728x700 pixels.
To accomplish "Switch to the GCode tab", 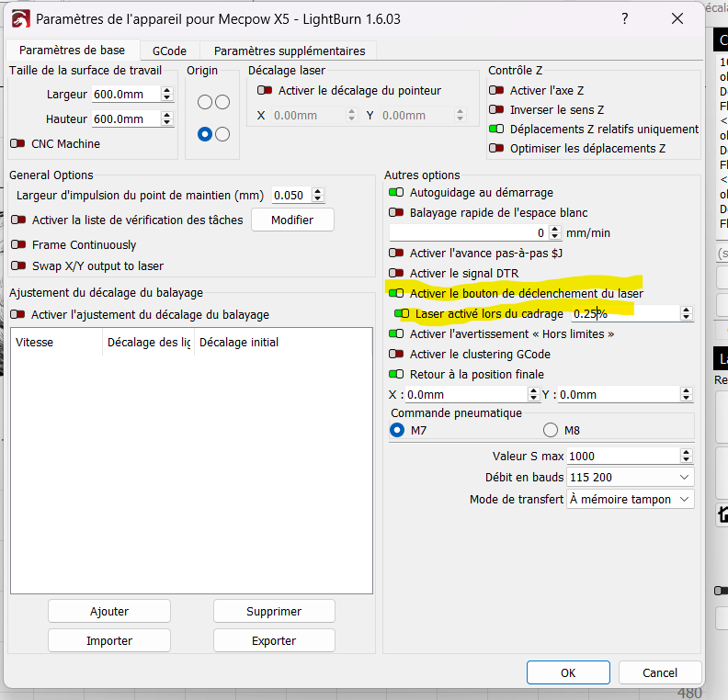I will click(169, 51).
